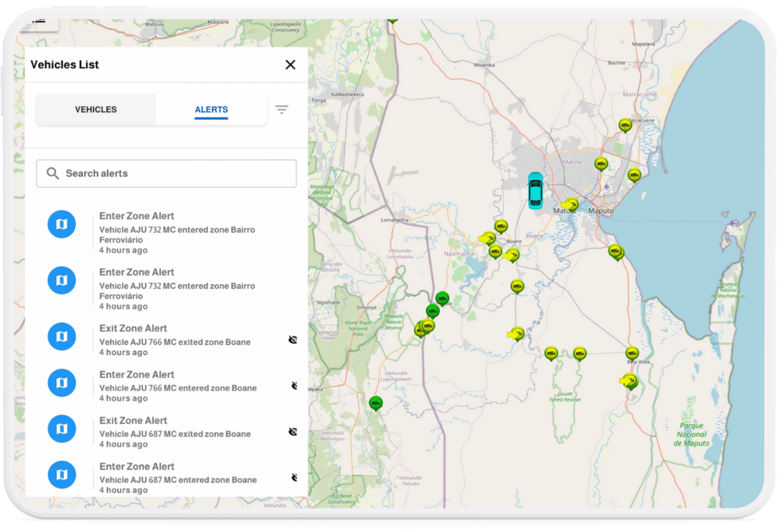Click 'Maputo' city label on map
Image resolution: width=777 pixels, height=532 pixels.
pyautogui.click(x=601, y=211)
